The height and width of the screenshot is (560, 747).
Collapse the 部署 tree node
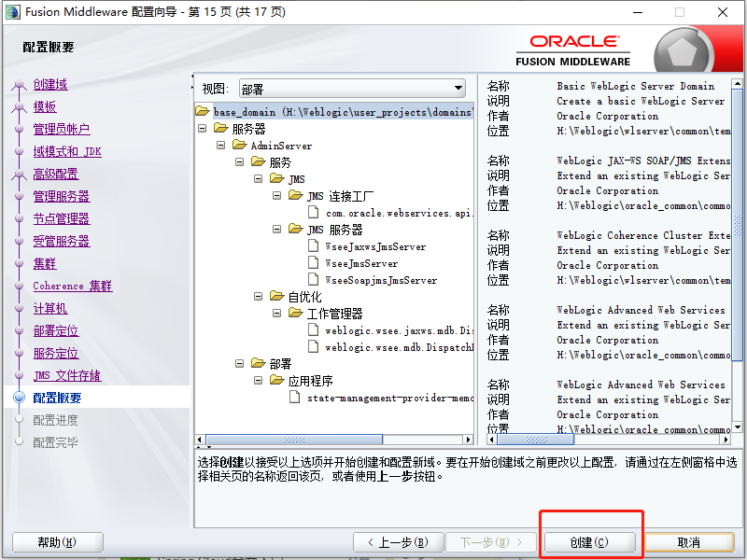240,363
